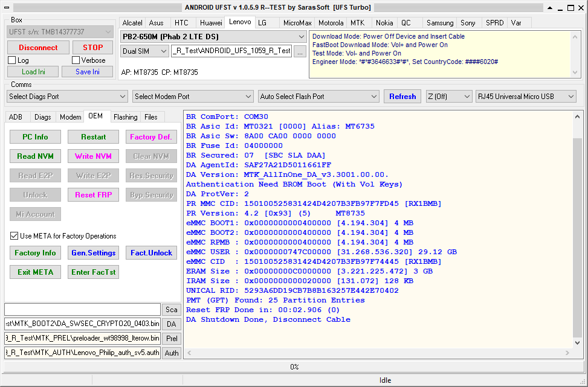588x387 pixels.
Task: Click the DA file select button
Action: coord(172,324)
